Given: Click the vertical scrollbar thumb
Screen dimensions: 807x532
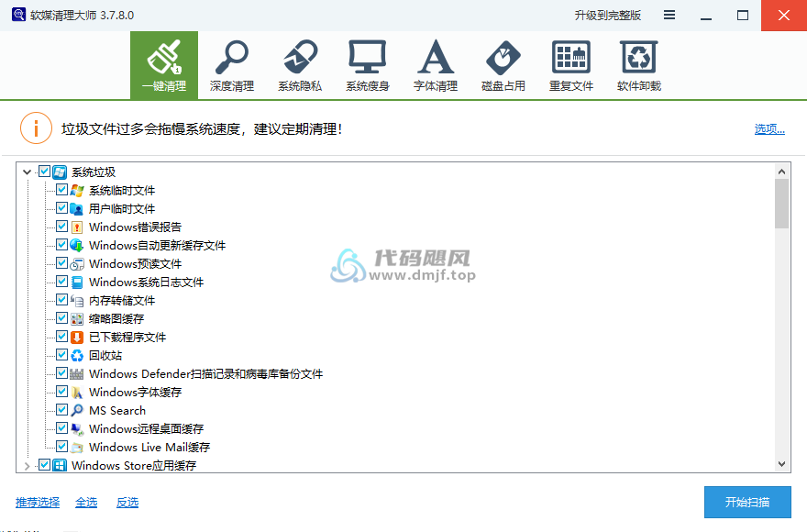Looking at the screenshot, I should pyautogui.click(x=781, y=204).
